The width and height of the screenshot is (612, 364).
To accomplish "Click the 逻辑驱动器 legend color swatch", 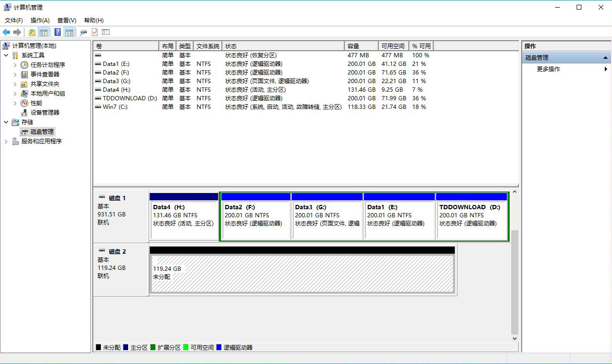I will click(x=219, y=348).
